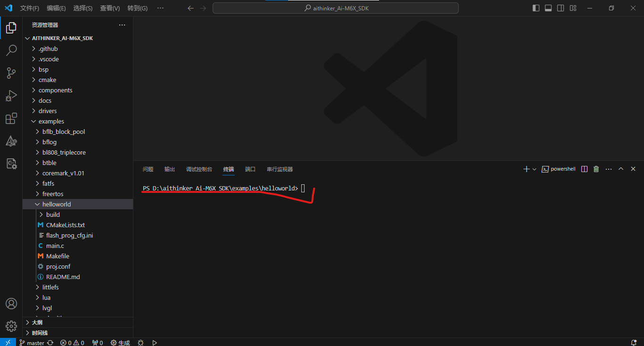Expand the bsp folder
Screen dimensions: 644x346
click(x=78, y=69)
